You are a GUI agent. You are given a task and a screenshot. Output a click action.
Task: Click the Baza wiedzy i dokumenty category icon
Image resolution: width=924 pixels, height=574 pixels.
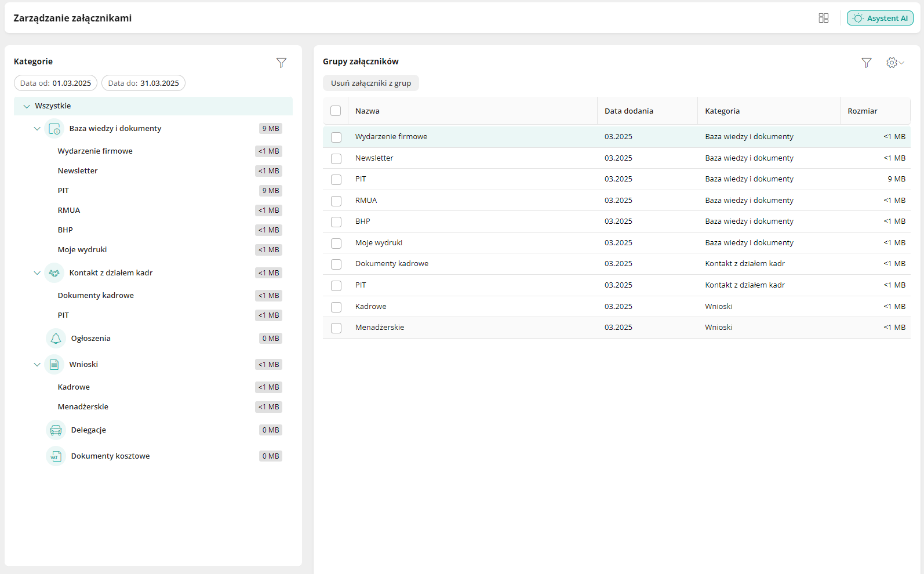click(54, 129)
